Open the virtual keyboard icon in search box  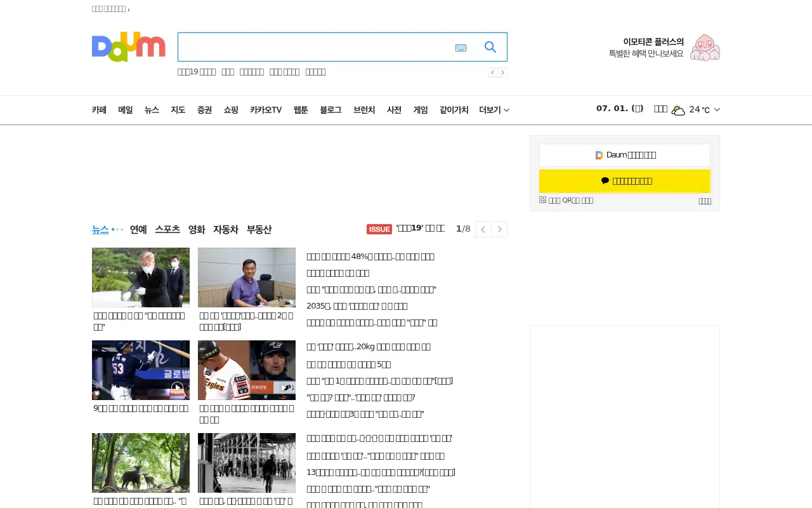(x=461, y=48)
